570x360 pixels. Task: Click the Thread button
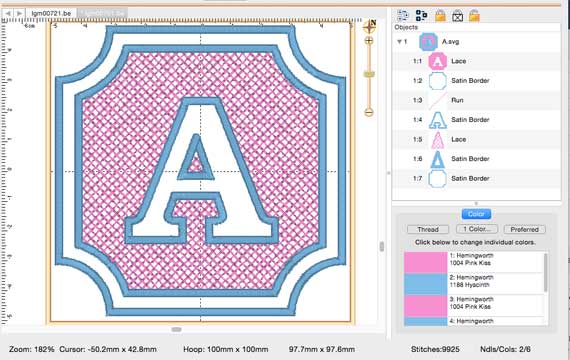tap(428, 229)
